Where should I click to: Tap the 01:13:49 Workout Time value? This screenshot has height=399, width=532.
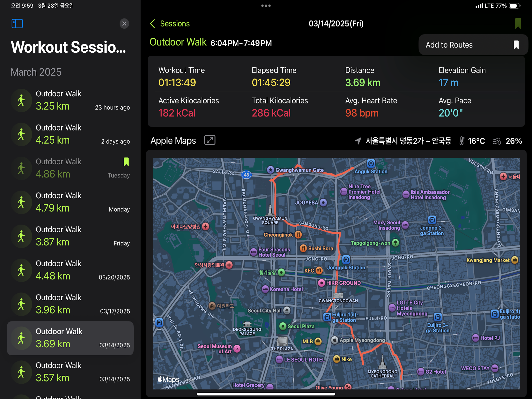pyautogui.click(x=177, y=83)
